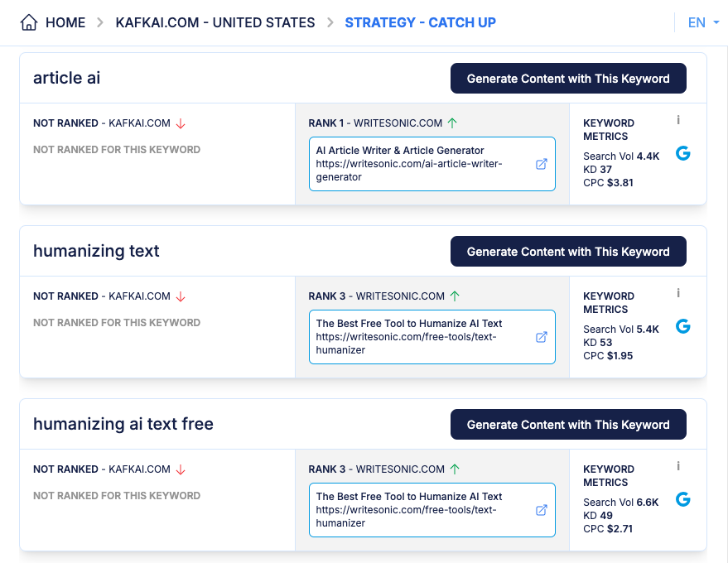The image size is (728, 563).
Task: Open external link icon in humanizing text card
Action: point(542,337)
